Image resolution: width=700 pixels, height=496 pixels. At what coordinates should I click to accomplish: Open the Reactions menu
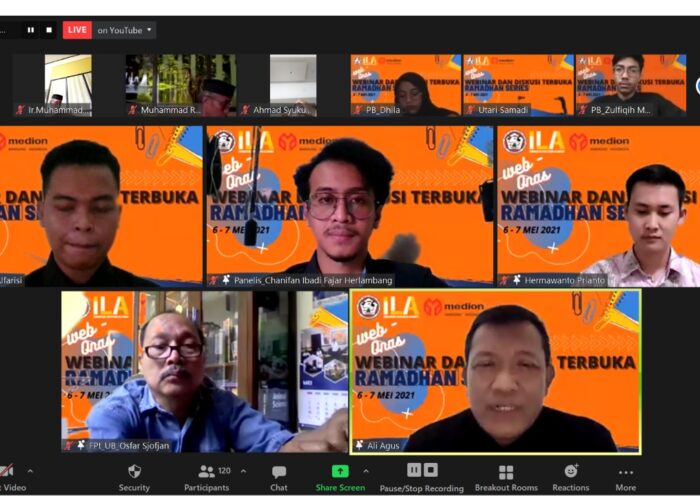coord(571,475)
